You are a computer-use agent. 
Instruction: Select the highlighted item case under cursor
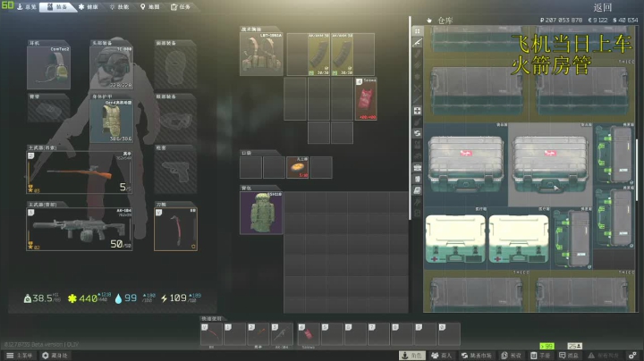click(550, 164)
